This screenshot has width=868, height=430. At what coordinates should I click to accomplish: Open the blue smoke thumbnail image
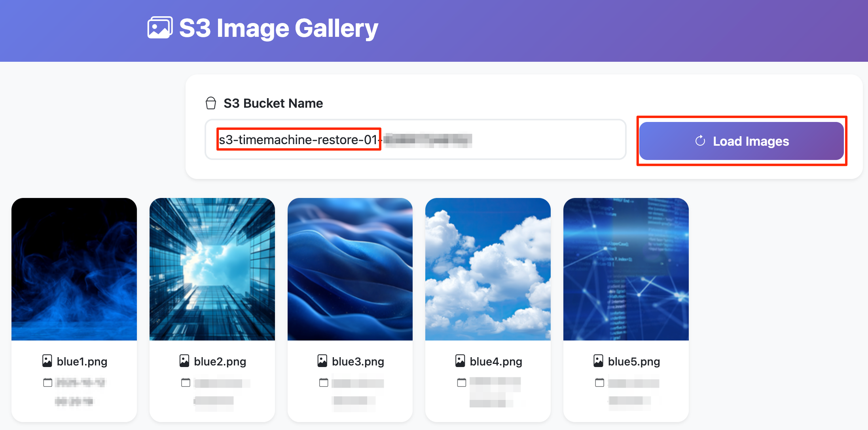(x=74, y=269)
